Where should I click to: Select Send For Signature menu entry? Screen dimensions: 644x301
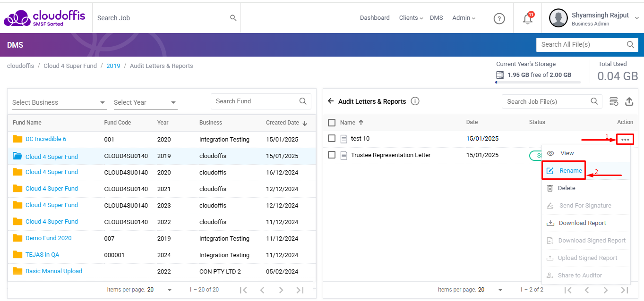[x=586, y=206]
